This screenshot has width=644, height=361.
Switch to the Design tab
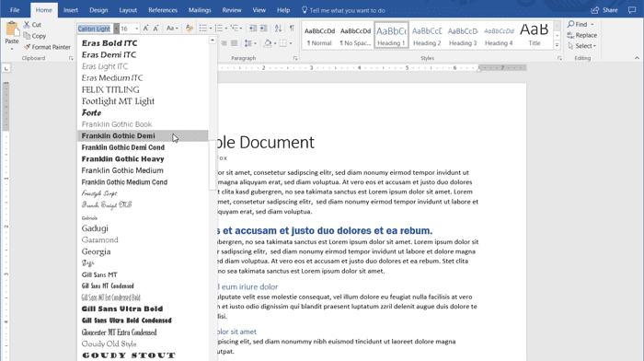coord(98,10)
